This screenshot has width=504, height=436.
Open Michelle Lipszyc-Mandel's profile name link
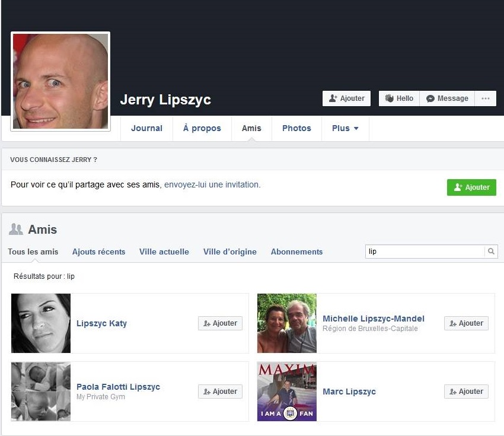[373, 319]
